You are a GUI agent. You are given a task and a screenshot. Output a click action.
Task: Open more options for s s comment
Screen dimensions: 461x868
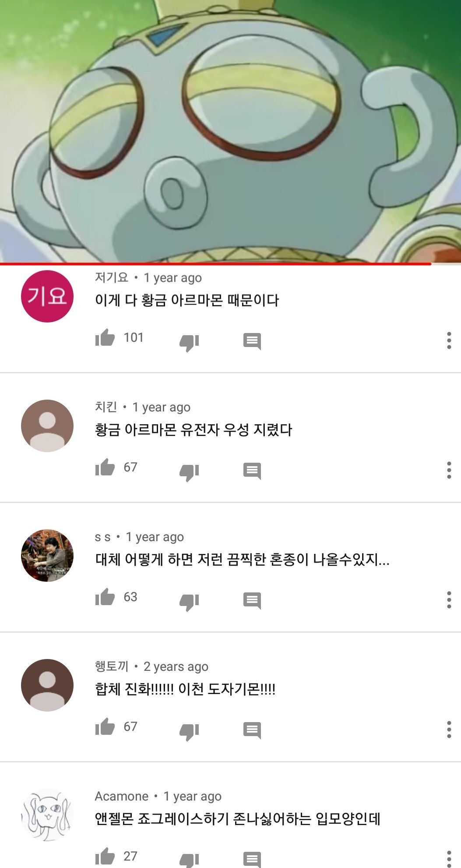pos(449,600)
